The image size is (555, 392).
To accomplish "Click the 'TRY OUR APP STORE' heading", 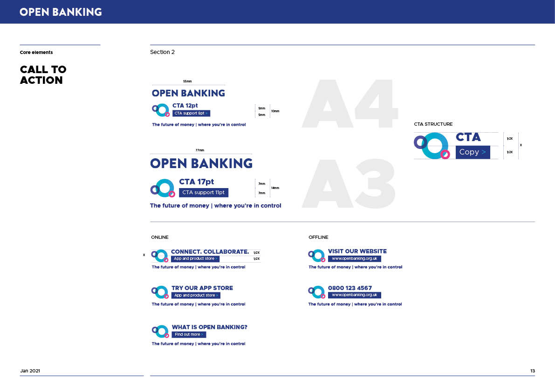I will (202, 288).
